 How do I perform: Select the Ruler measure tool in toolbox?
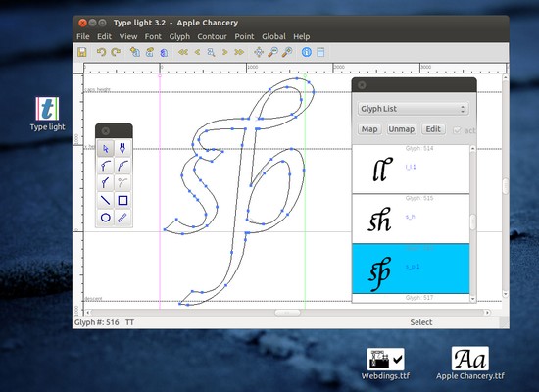click(122, 218)
